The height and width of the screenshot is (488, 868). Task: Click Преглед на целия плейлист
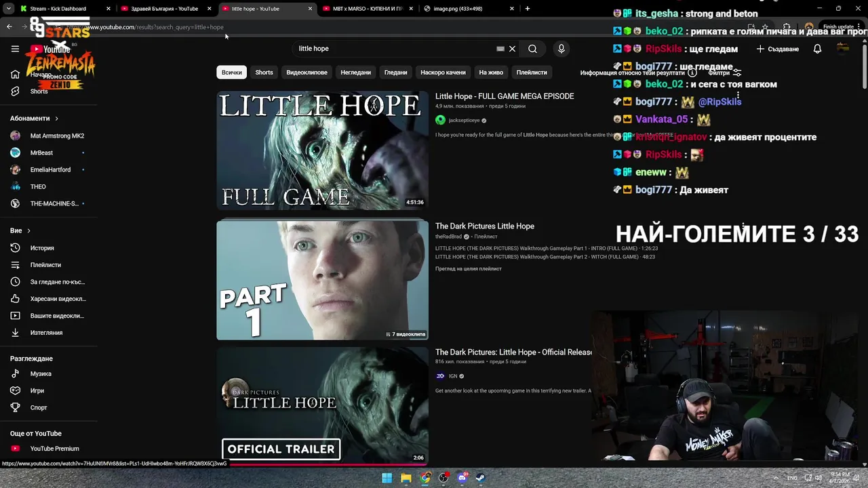469,269
